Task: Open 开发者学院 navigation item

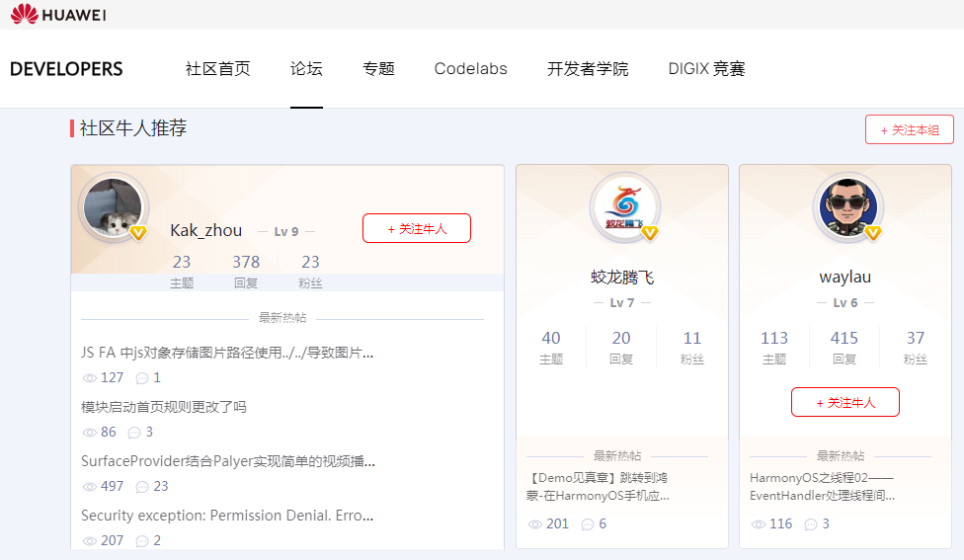Action: click(x=588, y=69)
